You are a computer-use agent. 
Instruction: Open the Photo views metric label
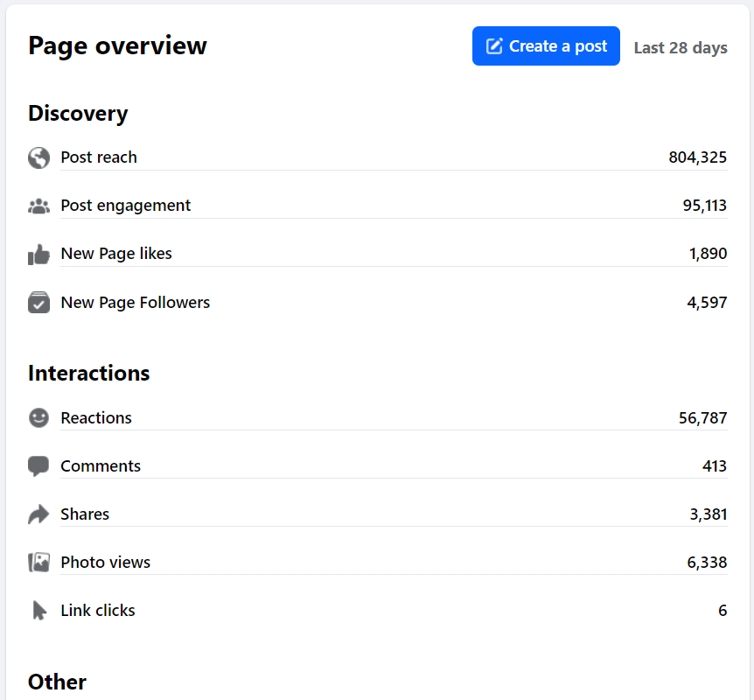(x=105, y=563)
